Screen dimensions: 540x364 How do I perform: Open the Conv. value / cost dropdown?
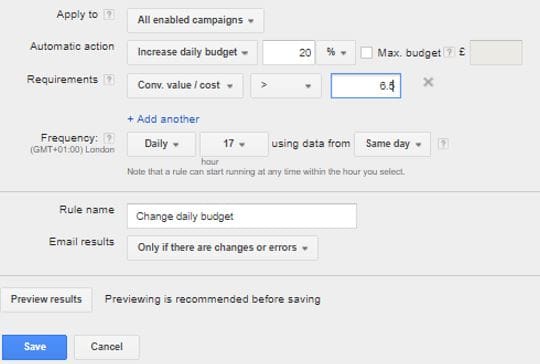(x=185, y=85)
